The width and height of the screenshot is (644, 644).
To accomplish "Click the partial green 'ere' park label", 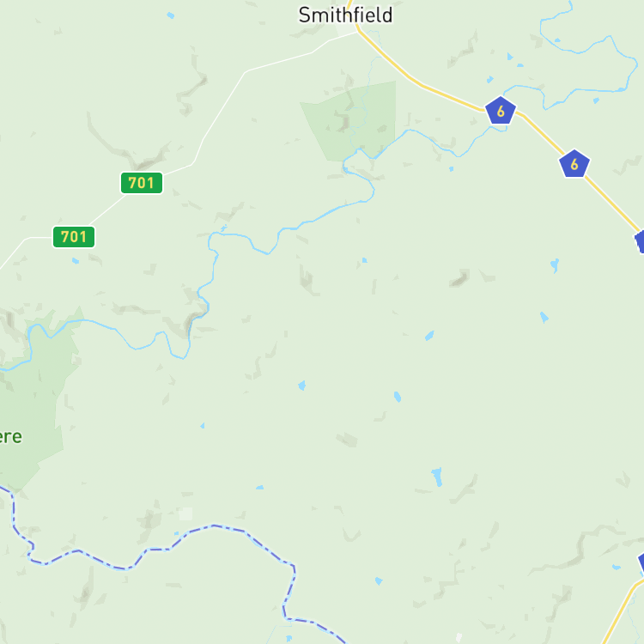I will coord(10,436).
